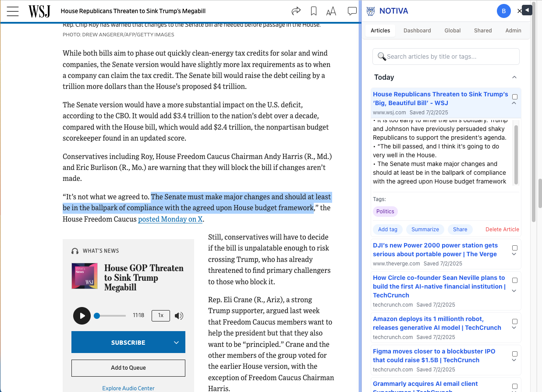
Task: Click the WSJ logo
Action: 39,11
